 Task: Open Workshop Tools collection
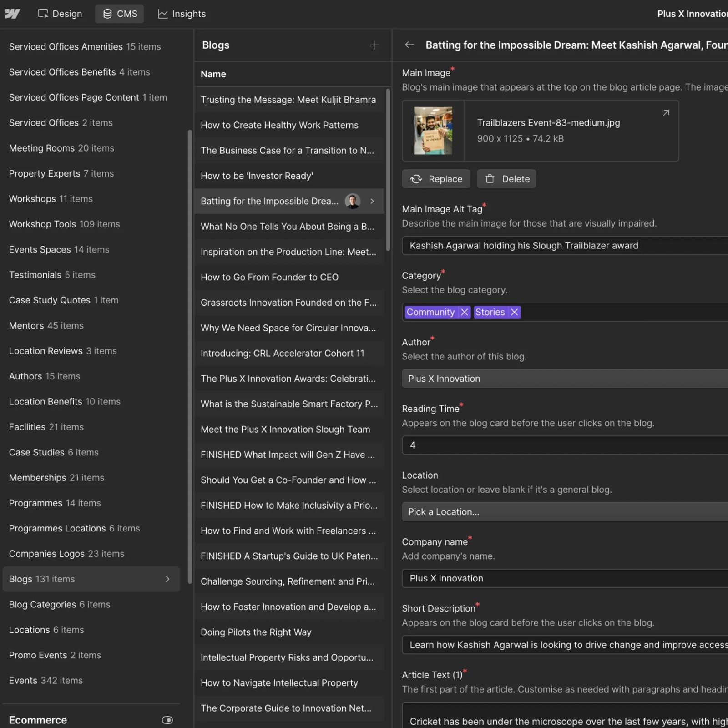(64, 224)
